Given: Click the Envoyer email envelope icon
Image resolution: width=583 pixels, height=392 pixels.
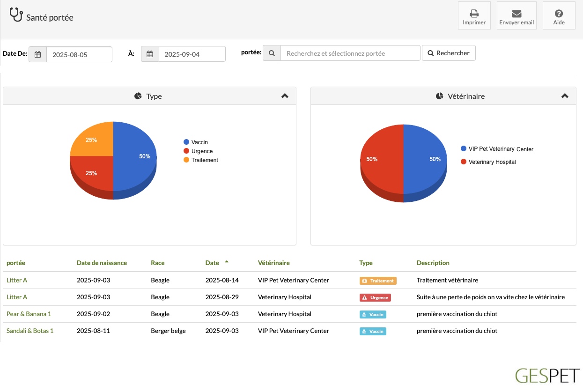Looking at the screenshot, I should click(517, 13).
